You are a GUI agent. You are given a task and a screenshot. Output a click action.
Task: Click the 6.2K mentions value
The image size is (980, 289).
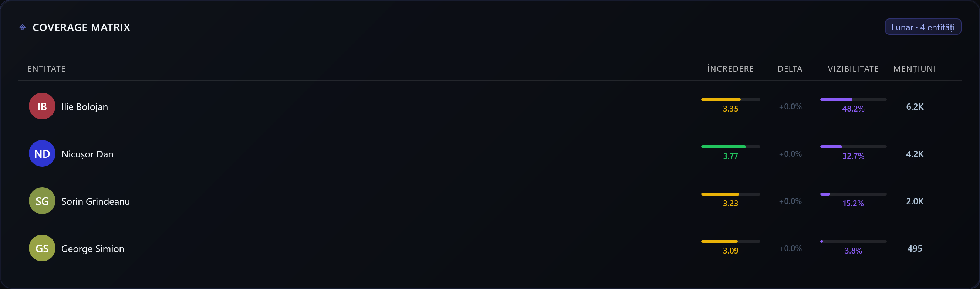(x=915, y=107)
